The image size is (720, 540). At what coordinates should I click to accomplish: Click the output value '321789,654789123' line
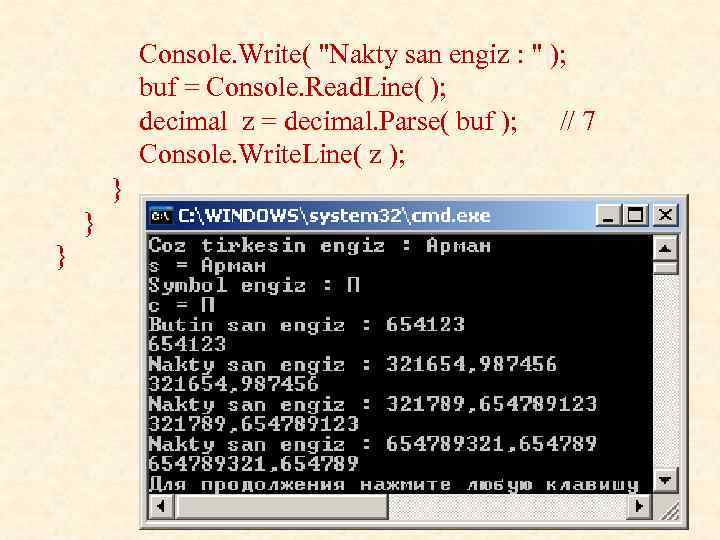pyautogui.click(x=253, y=424)
